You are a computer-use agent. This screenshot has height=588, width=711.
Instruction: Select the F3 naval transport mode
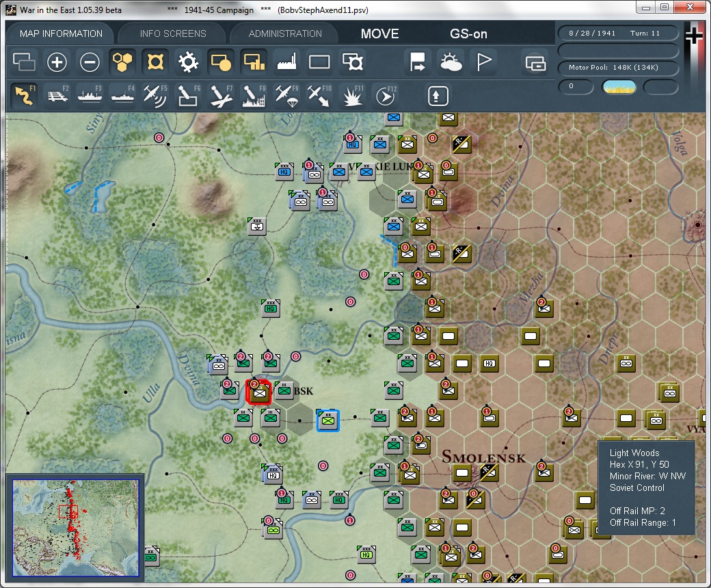(90, 96)
